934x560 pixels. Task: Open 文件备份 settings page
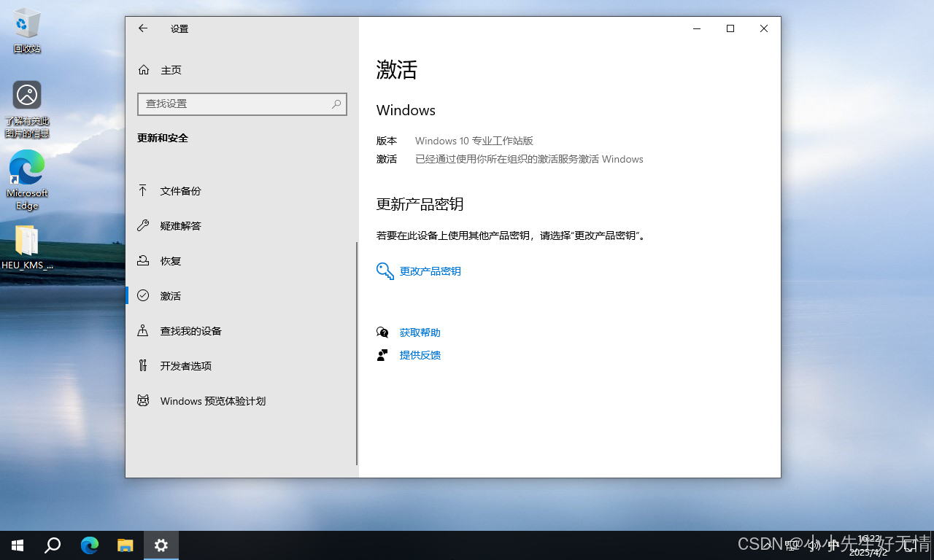(x=242, y=191)
